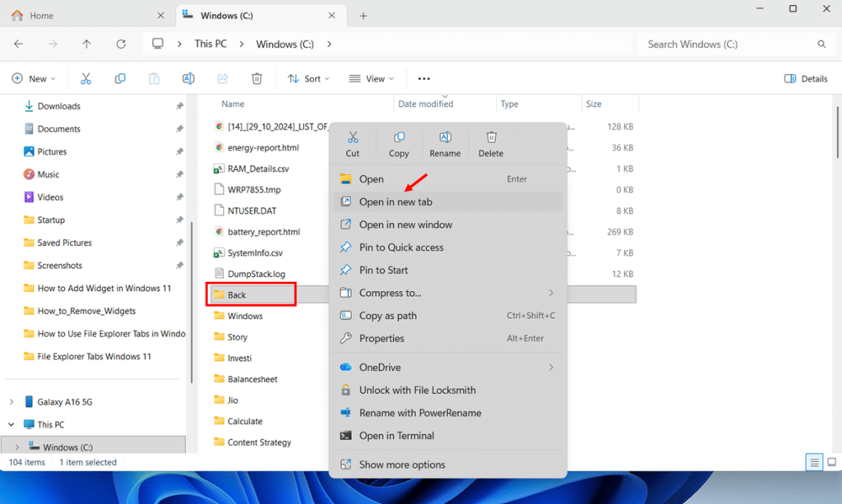Navigate up one folder level
Screen dimensions: 842x504
(x=86, y=44)
